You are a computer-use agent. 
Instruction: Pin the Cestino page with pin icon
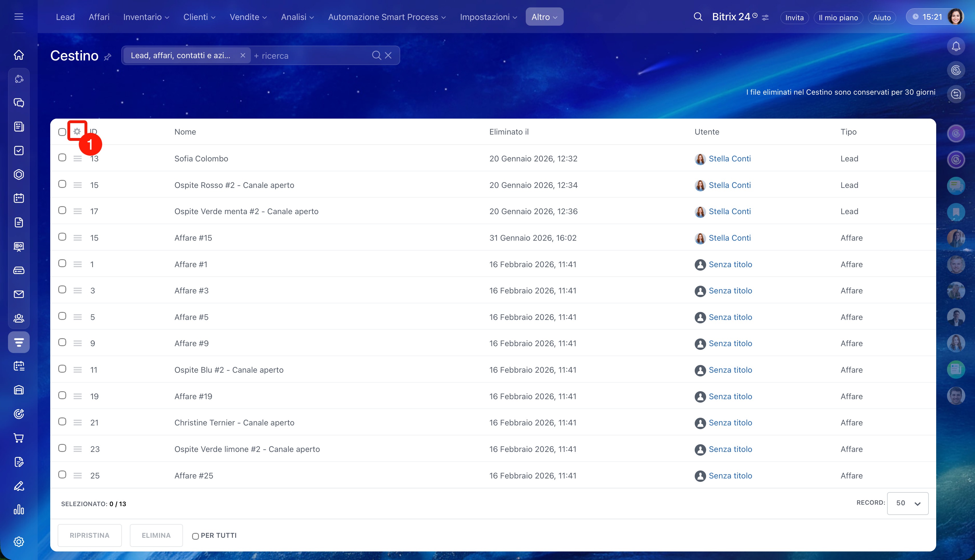click(x=108, y=57)
